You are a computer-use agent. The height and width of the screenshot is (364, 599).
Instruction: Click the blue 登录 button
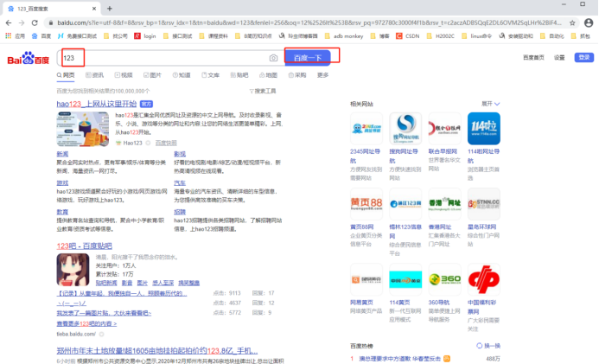coord(583,57)
